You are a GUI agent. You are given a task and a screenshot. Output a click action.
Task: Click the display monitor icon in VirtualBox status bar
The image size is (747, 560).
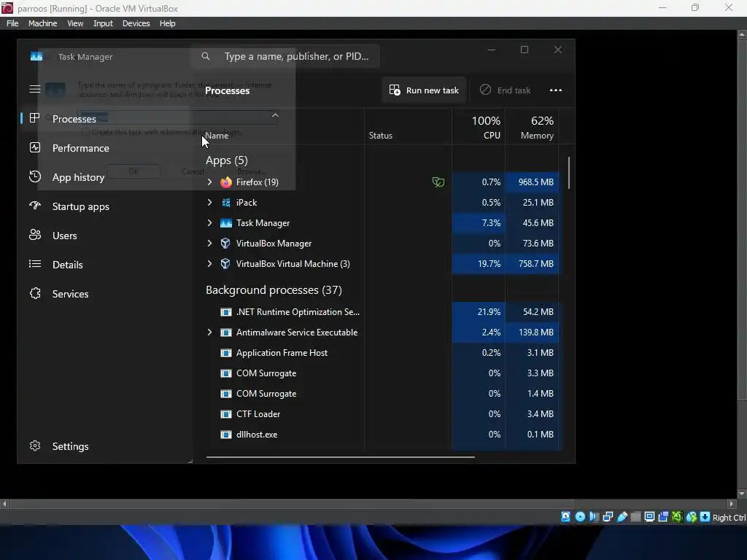649,517
